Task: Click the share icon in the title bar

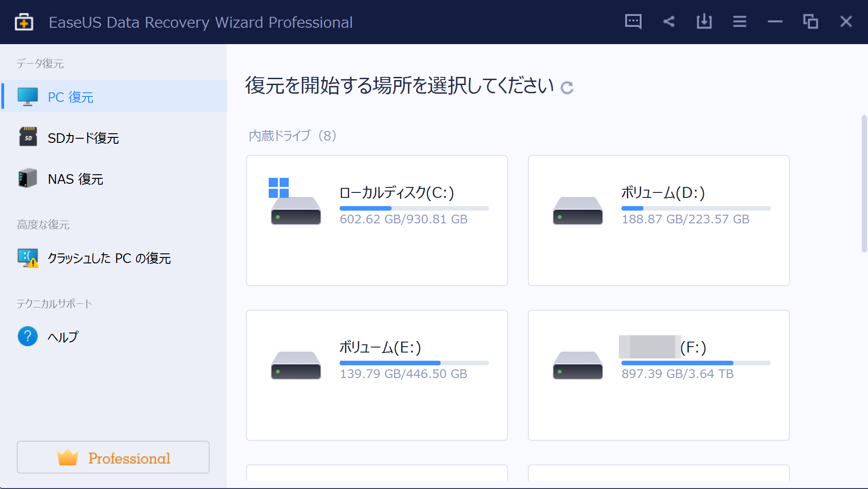Action: [x=668, y=21]
